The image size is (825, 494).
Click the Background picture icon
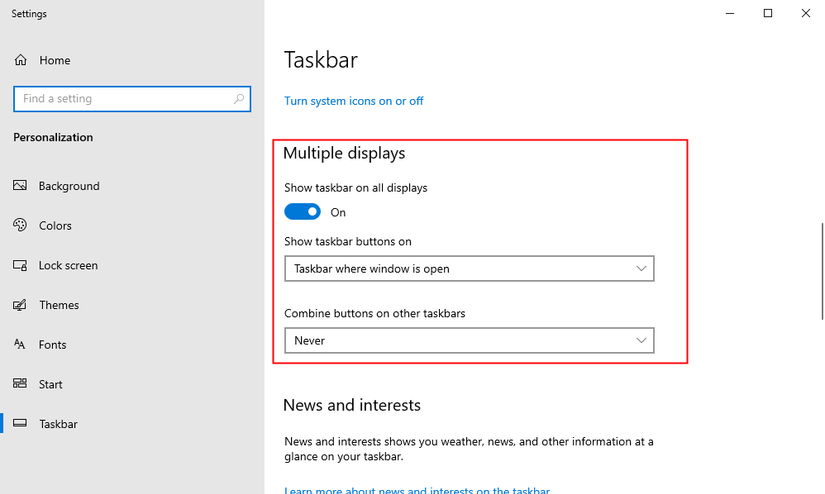click(x=19, y=186)
